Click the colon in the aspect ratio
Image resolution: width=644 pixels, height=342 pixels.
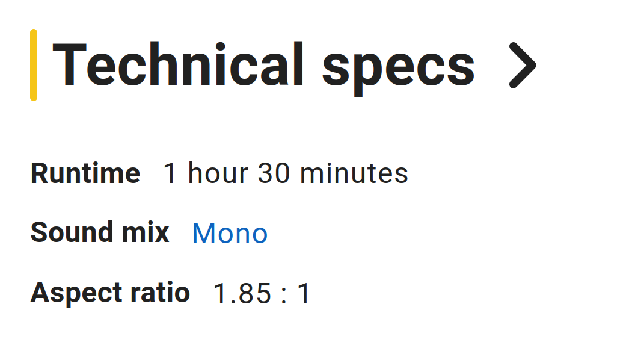284,294
